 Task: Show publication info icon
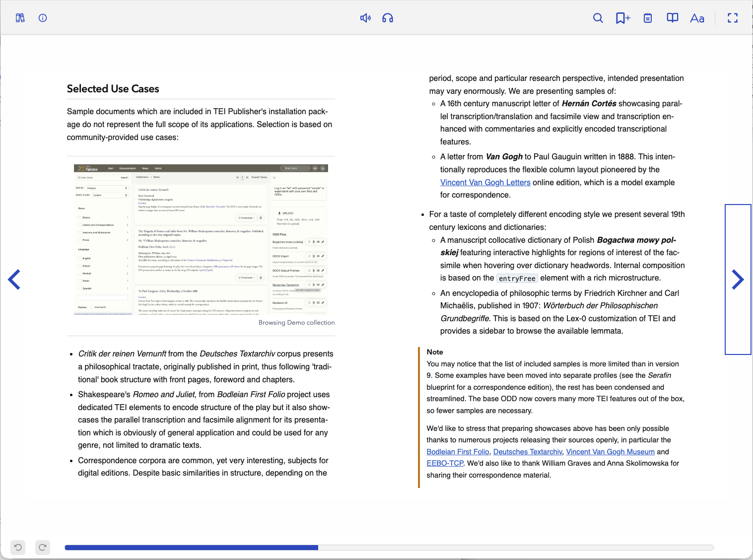[x=43, y=18]
